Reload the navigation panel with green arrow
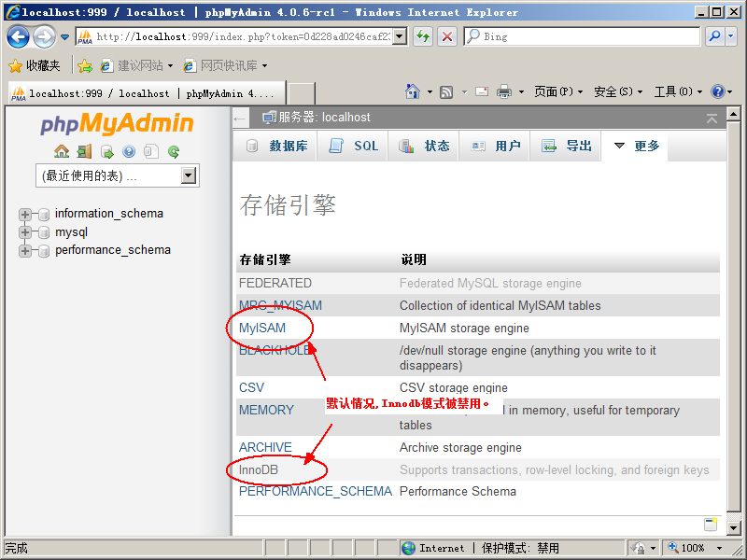 pyautogui.click(x=173, y=151)
